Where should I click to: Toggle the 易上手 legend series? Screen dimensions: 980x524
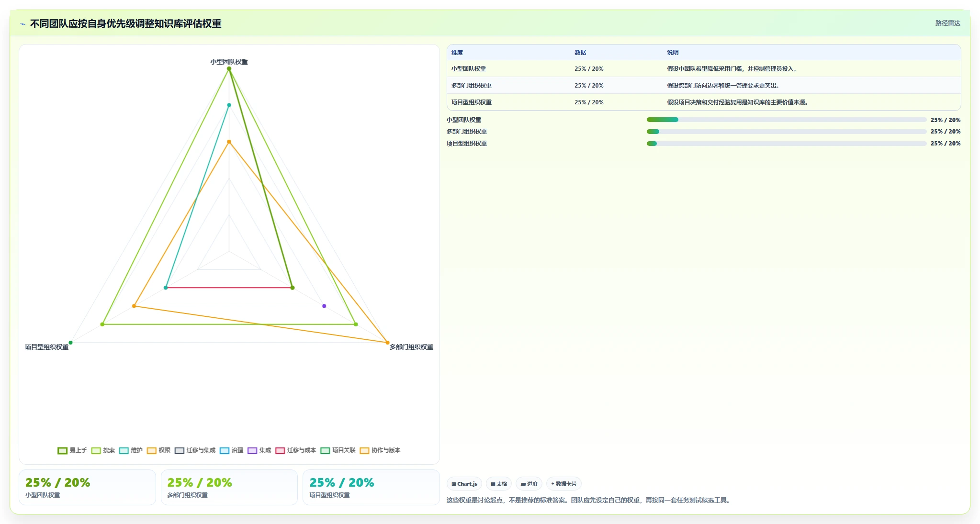point(72,450)
